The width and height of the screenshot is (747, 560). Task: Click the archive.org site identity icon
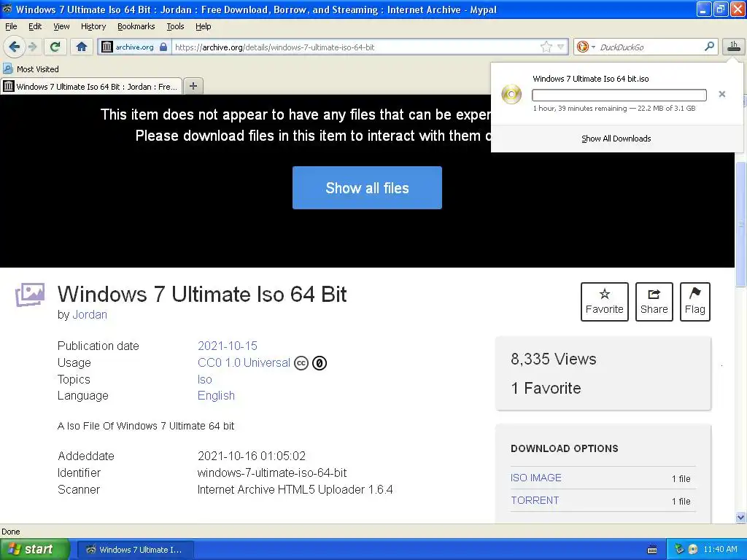point(107,47)
